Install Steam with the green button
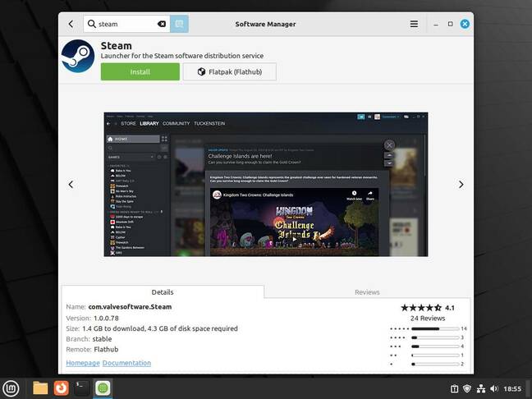The height and width of the screenshot is (399, 532). [140, 71]
